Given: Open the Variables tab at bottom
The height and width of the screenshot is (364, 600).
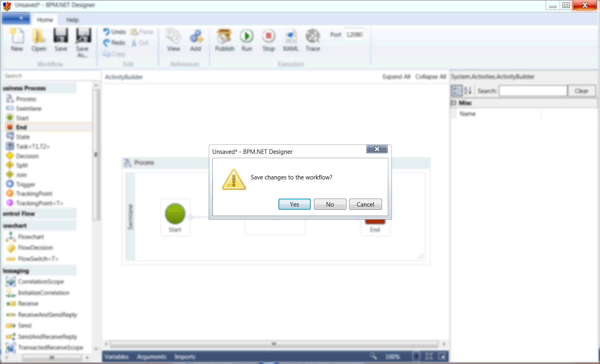Looking at the screenshot, I should [117, 357].
